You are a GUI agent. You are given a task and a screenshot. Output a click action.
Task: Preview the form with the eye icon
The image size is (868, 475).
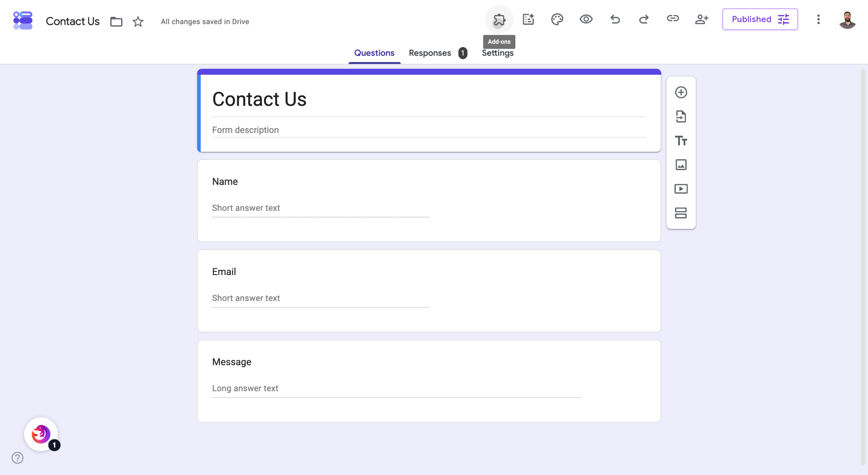pyautogui.click(x=586, y=19)
